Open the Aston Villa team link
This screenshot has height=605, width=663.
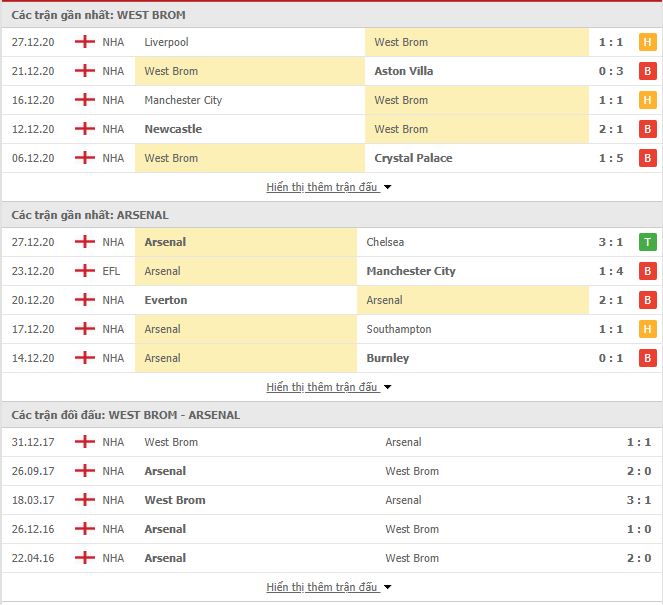point(403,71)
